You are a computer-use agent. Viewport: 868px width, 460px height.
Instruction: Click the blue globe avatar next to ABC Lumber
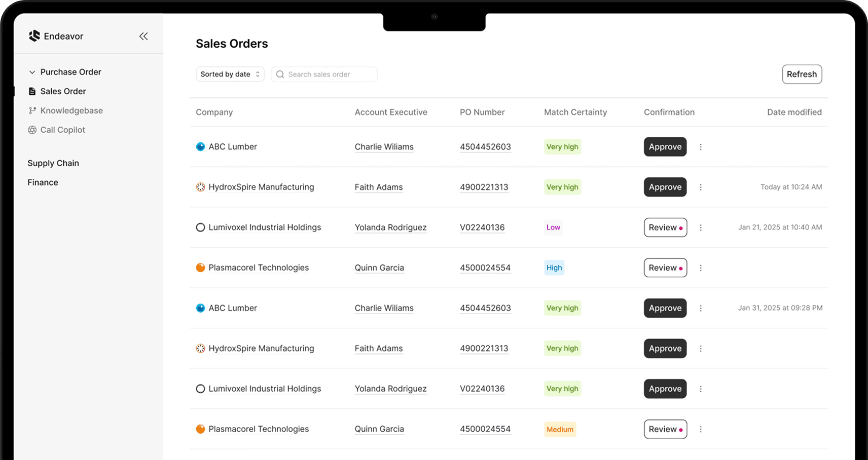click(x=200, y=146)
